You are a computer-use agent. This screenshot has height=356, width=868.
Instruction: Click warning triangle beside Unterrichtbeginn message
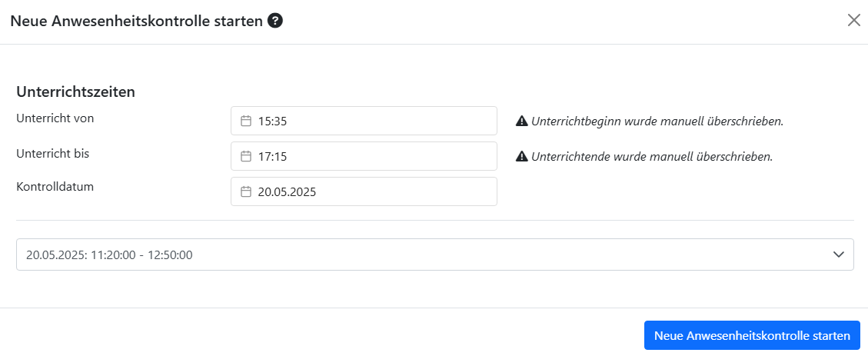522,121
